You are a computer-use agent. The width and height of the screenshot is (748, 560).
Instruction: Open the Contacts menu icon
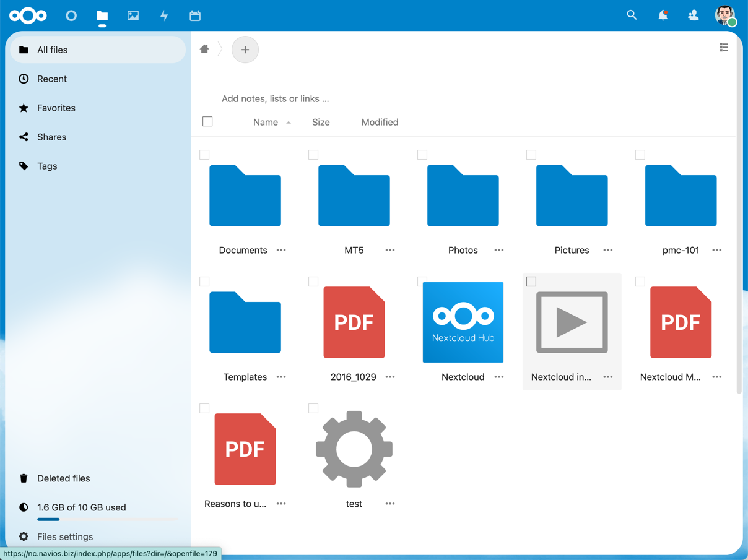694,15
